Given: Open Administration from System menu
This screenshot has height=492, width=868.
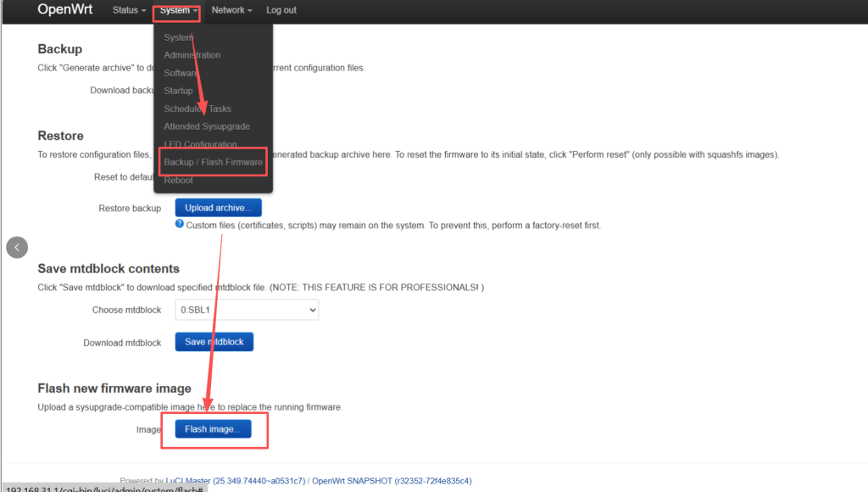Looking at the screenshot, I should point(192,55).
